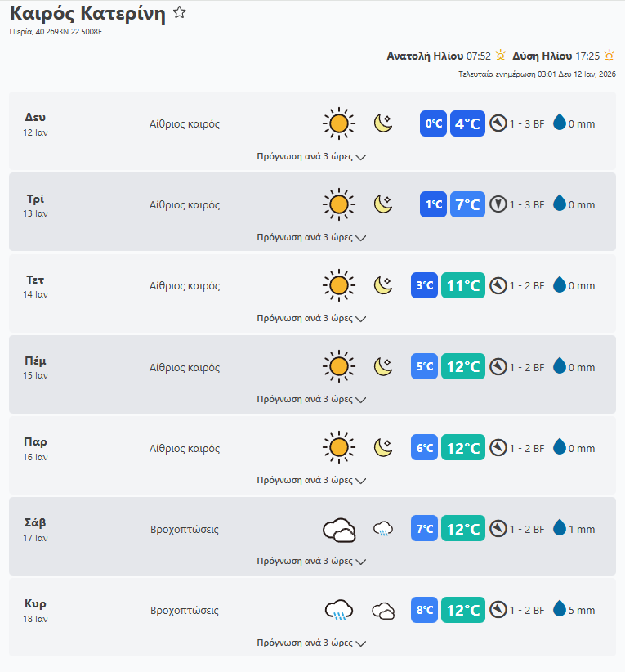Click the wind compass icon on Friday row
The height and width of the screenshot is (672, 625).
[498, 448]
